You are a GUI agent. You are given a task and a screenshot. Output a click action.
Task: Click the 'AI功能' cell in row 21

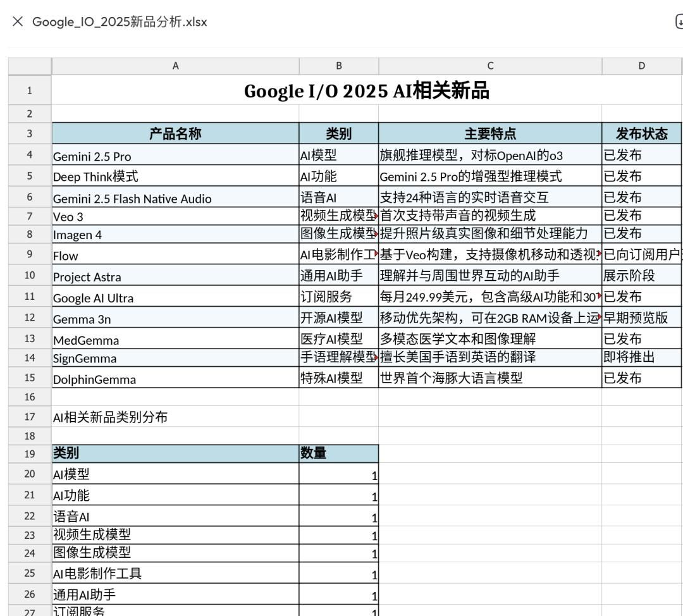[x=175, y=495]
